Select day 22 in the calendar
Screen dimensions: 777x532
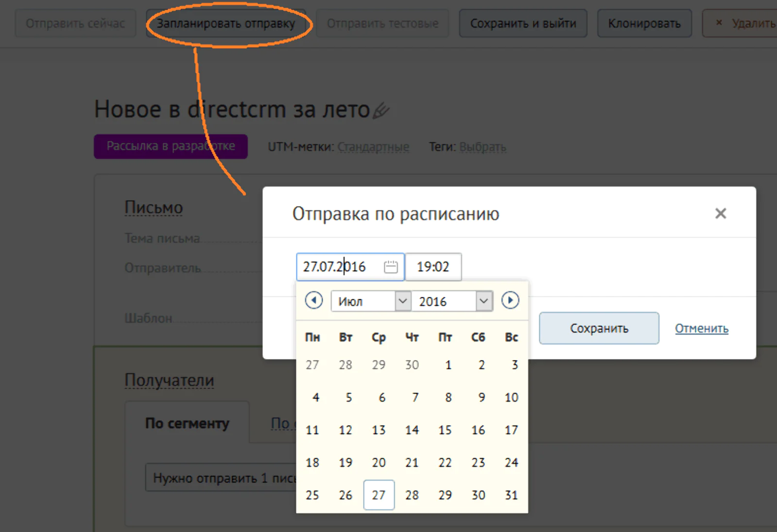(445, 463)
